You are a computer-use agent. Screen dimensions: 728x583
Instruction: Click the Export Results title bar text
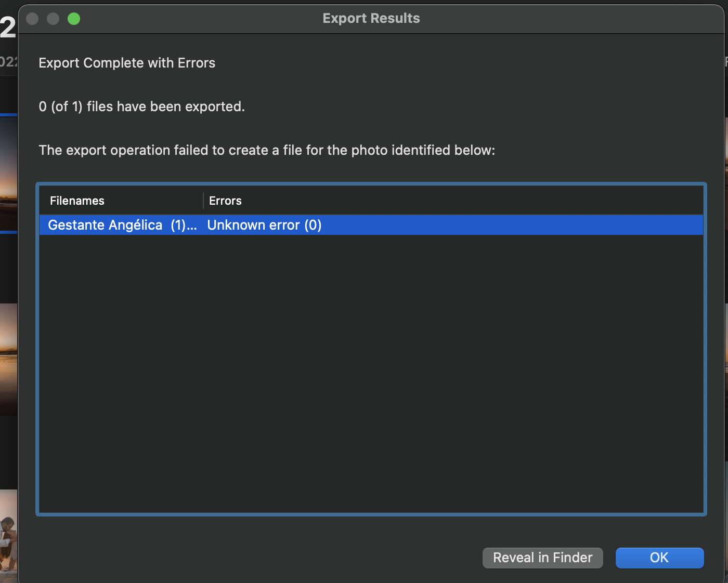point(371,18)
